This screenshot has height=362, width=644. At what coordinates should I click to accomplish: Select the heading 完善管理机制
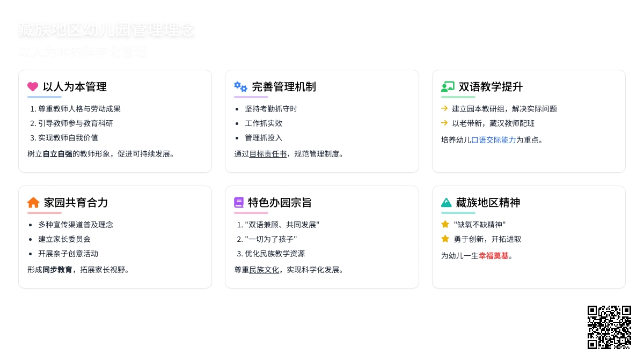coord(284,87)
